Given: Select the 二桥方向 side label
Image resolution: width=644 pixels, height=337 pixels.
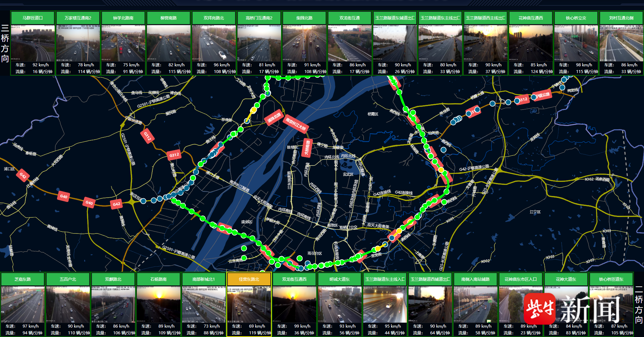Looking at the screenshot, I should (639, 305).
